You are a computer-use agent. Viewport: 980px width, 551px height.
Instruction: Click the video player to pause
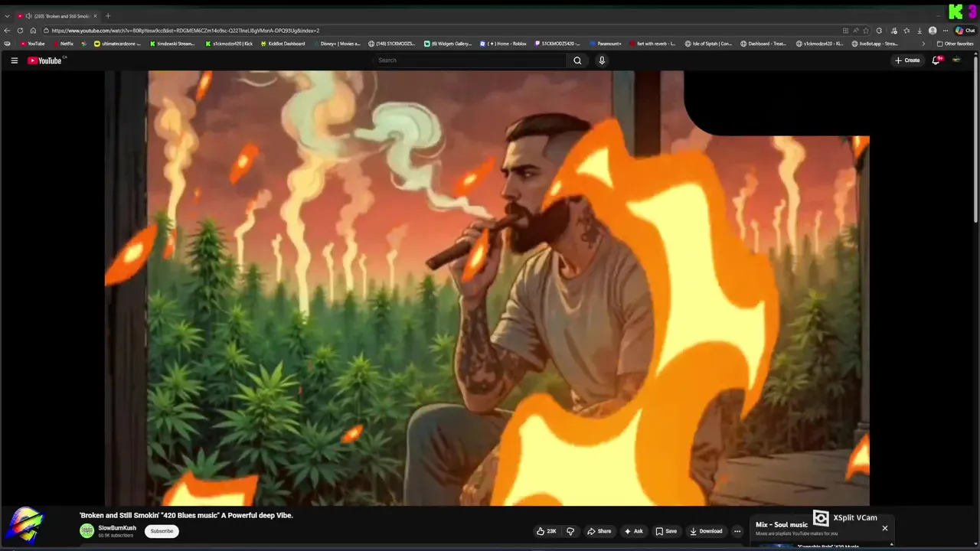pos(487,288)
